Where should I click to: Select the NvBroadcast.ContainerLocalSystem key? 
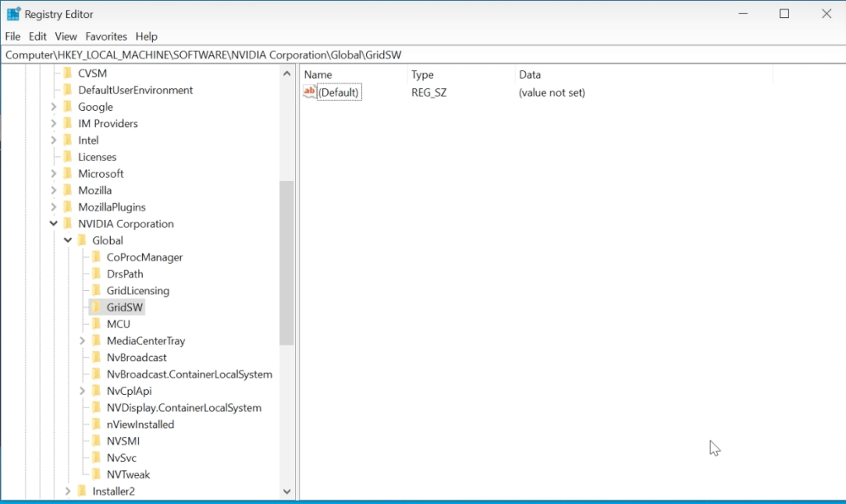pyautogui.click(x=189, y=374)
